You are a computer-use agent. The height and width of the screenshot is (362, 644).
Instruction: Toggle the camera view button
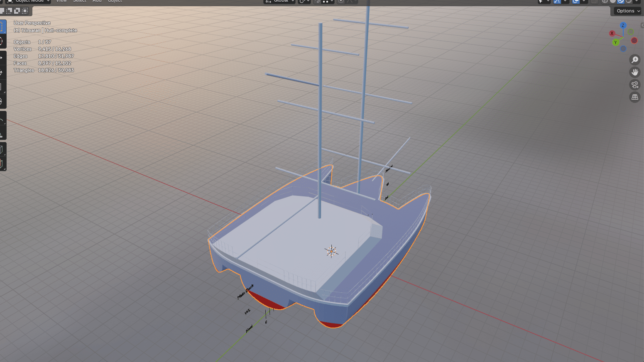point(634,85)
